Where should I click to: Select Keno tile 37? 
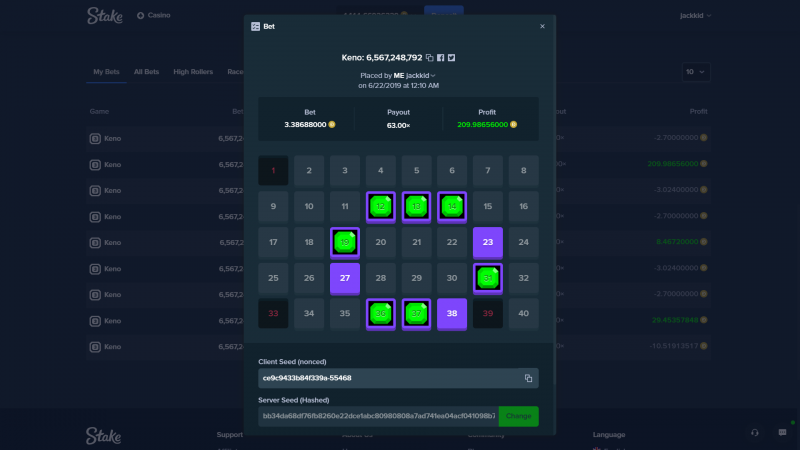pyautogui.click(x=416, y=314)
